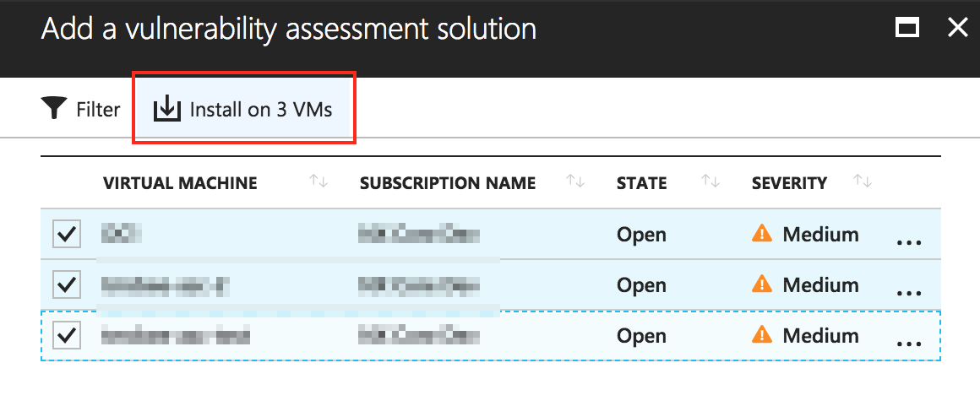
Task: Toggle sort arrows next to State column
Action: click(x=710, y=181)
